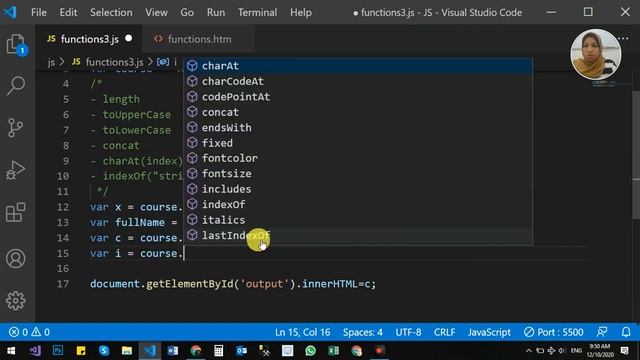Open Visual Studio from the taskbar
Viewport: 640px width, 360px height.
(35, 351)
